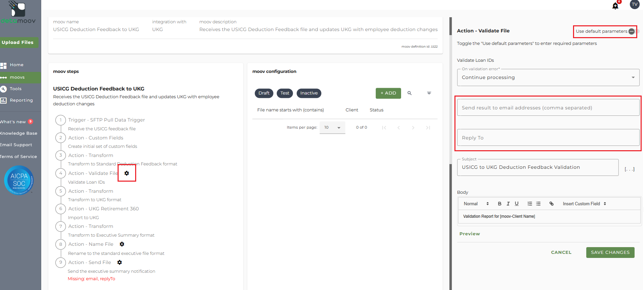
Task: Toggle italic formatting in Body editor
Action: tap(508, 204)
